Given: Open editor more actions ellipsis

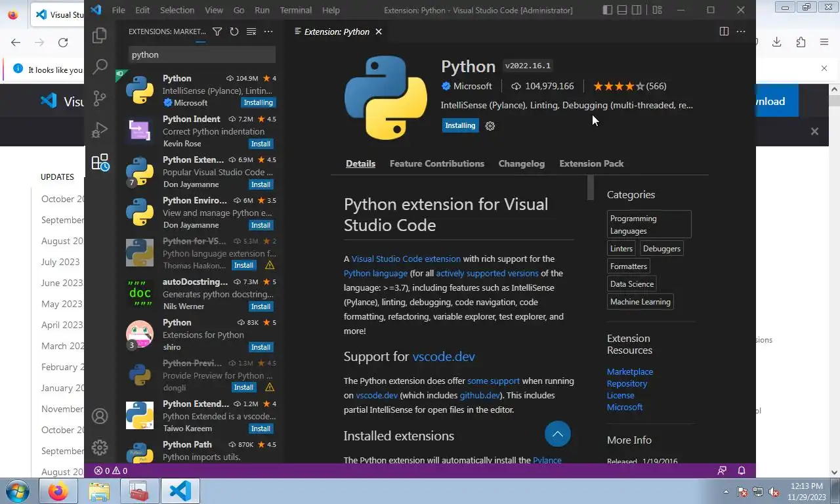Looking at the screenshot, I should point(741,31).
